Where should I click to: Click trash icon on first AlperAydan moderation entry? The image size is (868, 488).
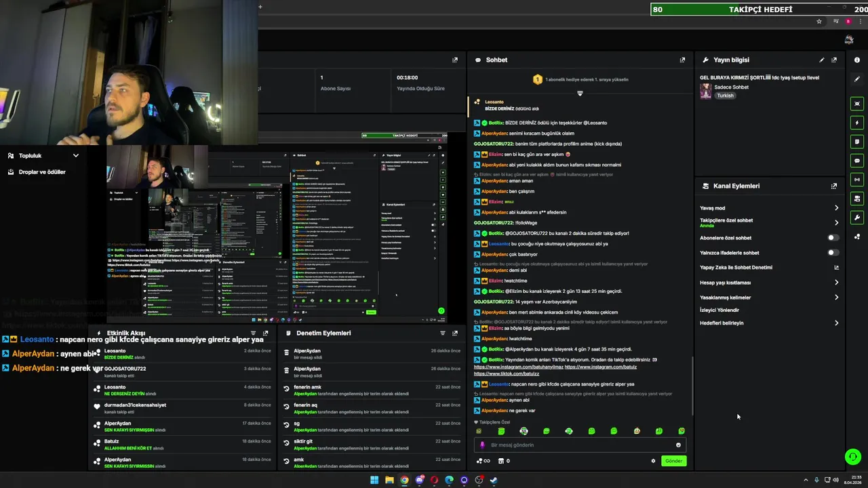coord(287,353)
